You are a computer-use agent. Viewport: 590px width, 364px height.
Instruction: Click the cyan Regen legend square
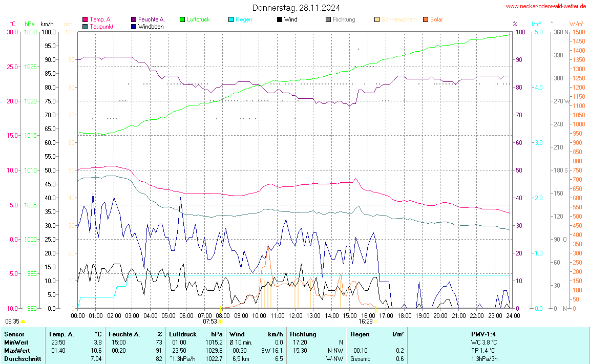coord(231,19)
